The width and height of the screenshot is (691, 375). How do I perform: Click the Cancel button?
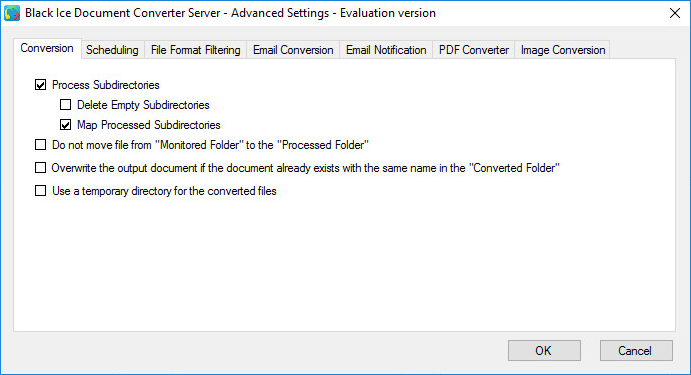click(635, 350)
